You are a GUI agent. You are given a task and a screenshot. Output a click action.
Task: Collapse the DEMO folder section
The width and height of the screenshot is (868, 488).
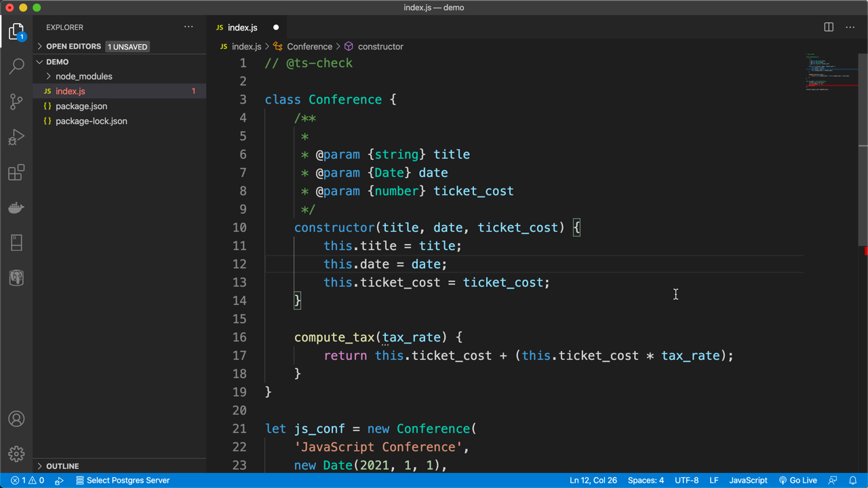tap(119, 62)
